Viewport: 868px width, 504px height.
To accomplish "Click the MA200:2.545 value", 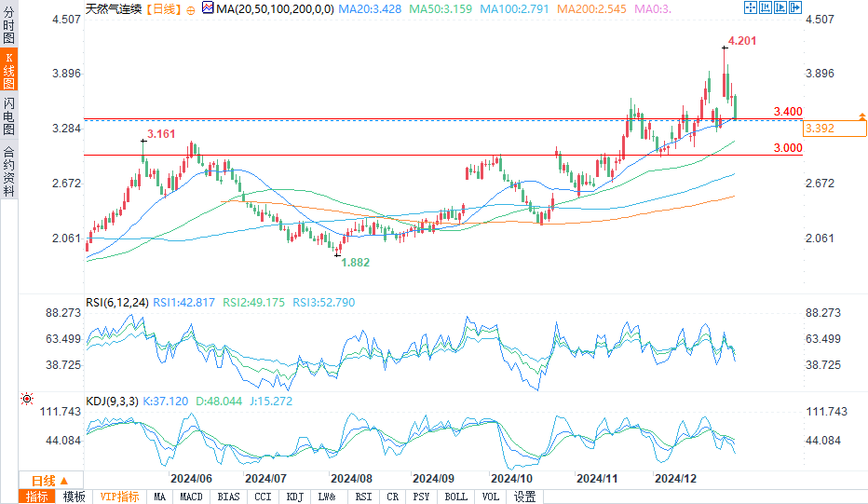I will coord(591,9).
